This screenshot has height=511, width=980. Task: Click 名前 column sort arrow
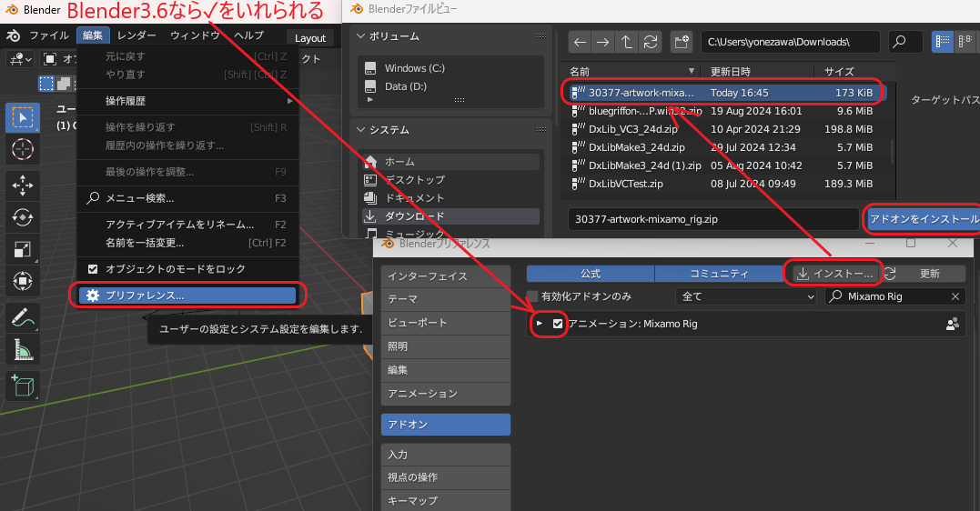(x=691, y=71)
